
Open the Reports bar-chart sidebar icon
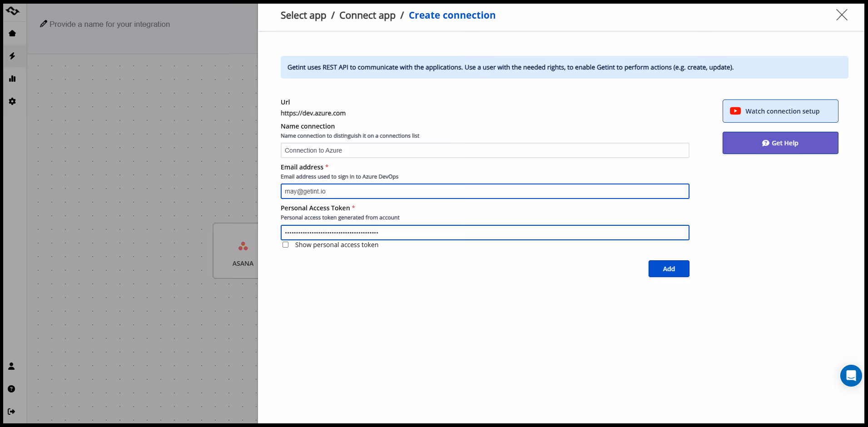click(x=12, y=79)
